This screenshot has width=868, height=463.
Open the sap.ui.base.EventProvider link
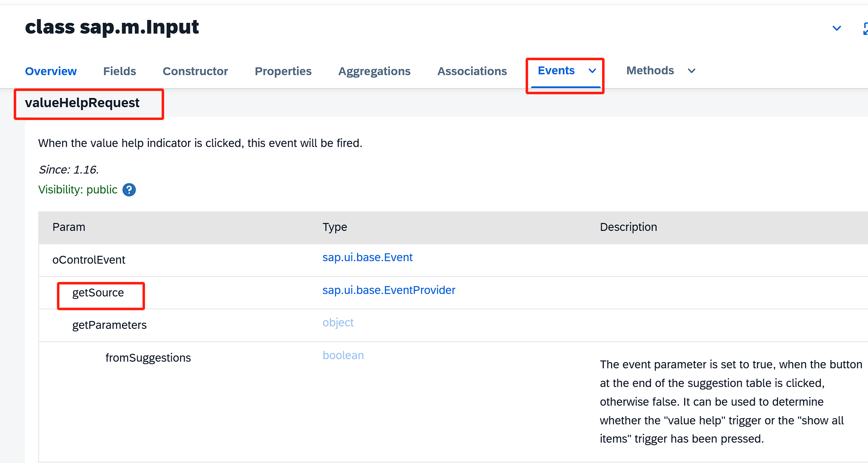coord(389,290)
